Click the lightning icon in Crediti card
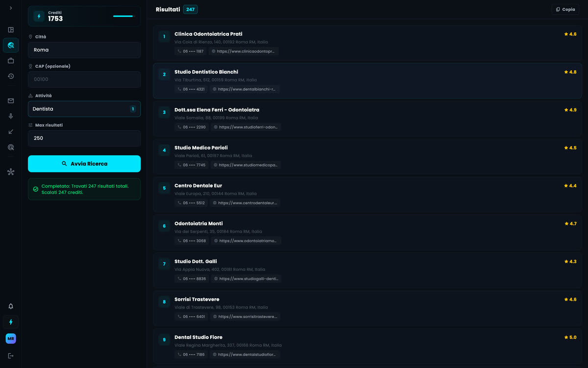588x368 pixels. (39, 16)
